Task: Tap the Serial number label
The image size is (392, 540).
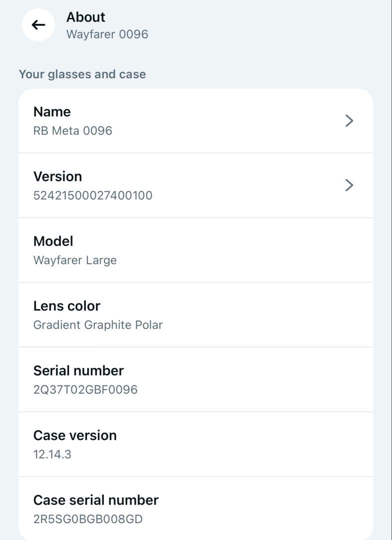Action: click(x=78, y=370)
